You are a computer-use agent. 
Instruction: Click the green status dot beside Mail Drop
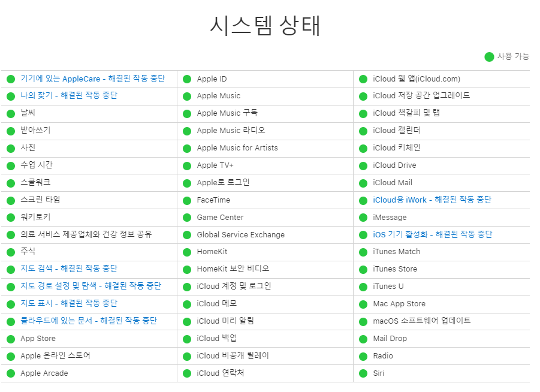tap(363, 339)
